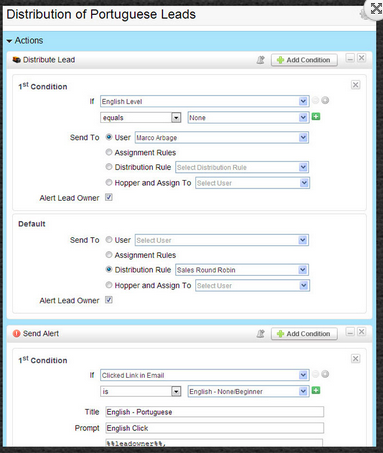
Task: Select User radio in 1st Condition
Action: (x=109, y=137)
